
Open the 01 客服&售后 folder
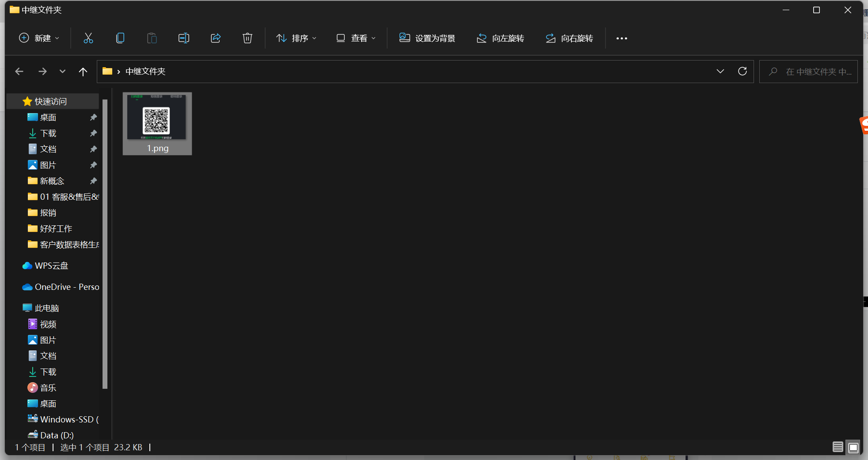64,197
